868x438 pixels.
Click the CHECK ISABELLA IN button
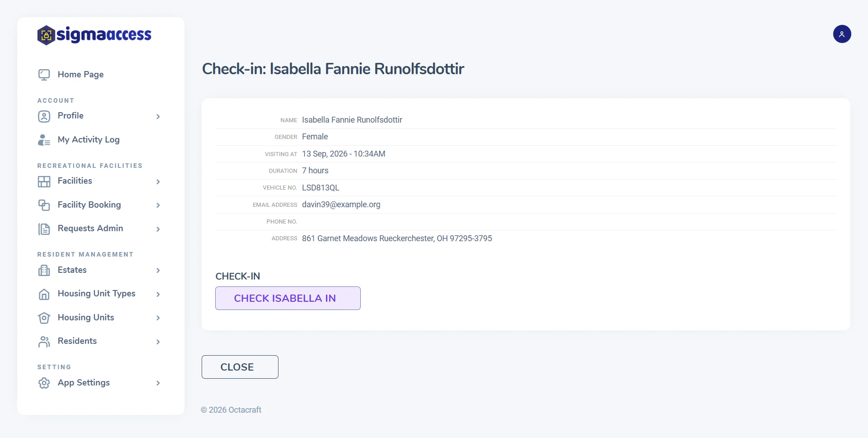coord(288,298)
